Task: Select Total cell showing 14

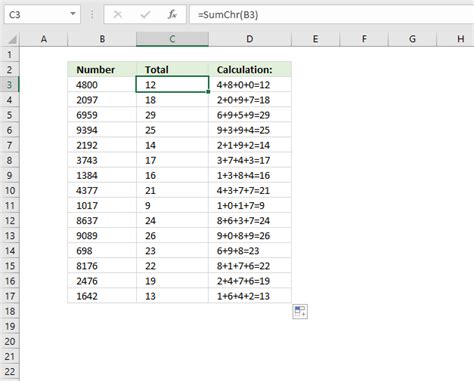Action: (x=172, y=145)
